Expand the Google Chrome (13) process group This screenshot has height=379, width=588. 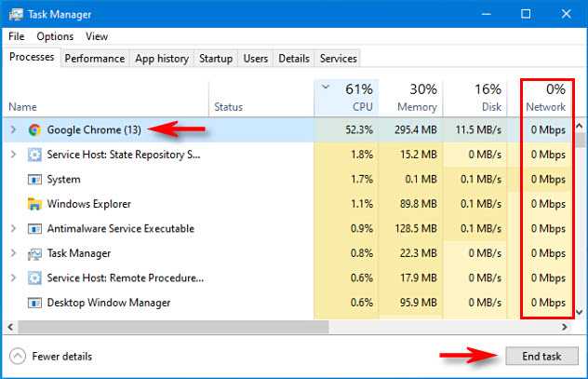[14, 129]
